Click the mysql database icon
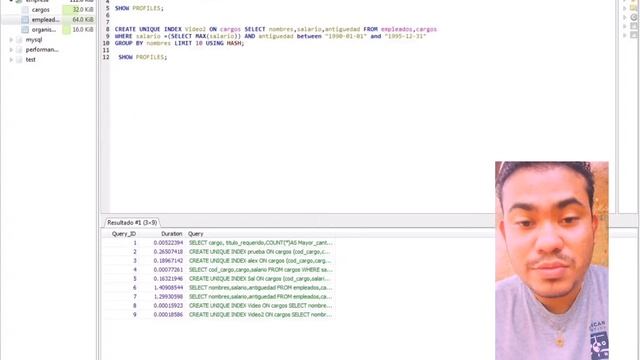 coord(19,40)
